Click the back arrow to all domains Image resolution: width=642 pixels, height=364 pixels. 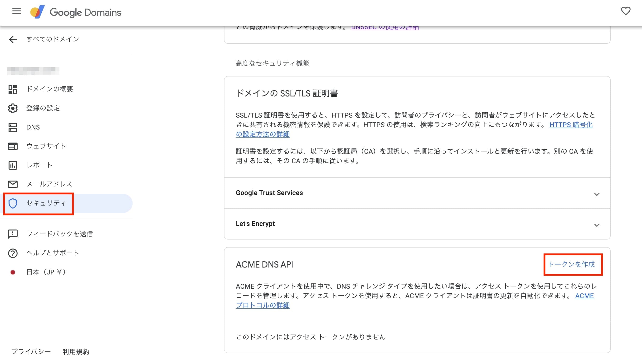13,39
